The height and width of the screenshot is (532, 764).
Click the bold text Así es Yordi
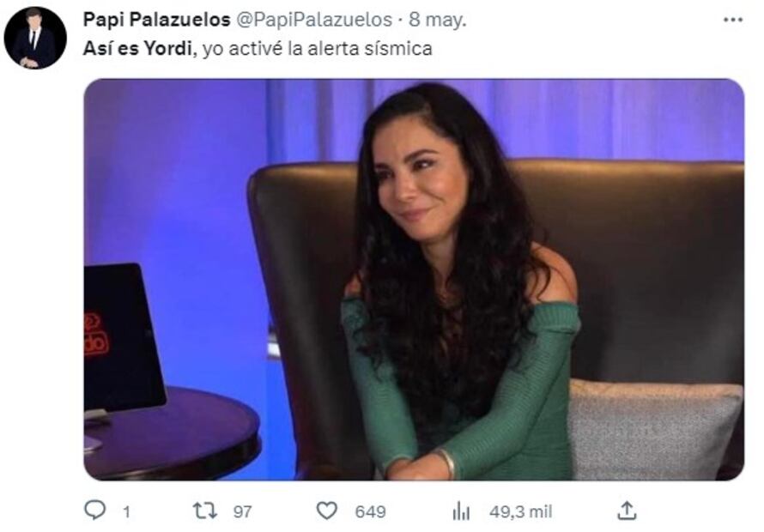coord(137,48)
